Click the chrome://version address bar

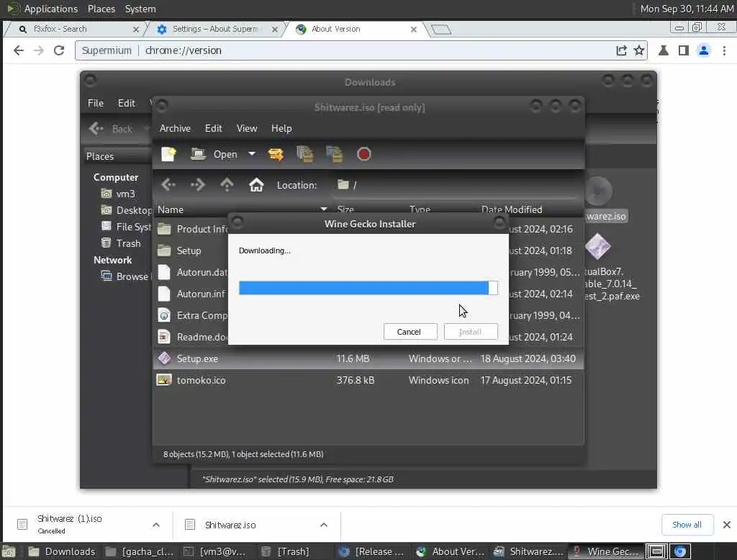click(x=360, y=50)
